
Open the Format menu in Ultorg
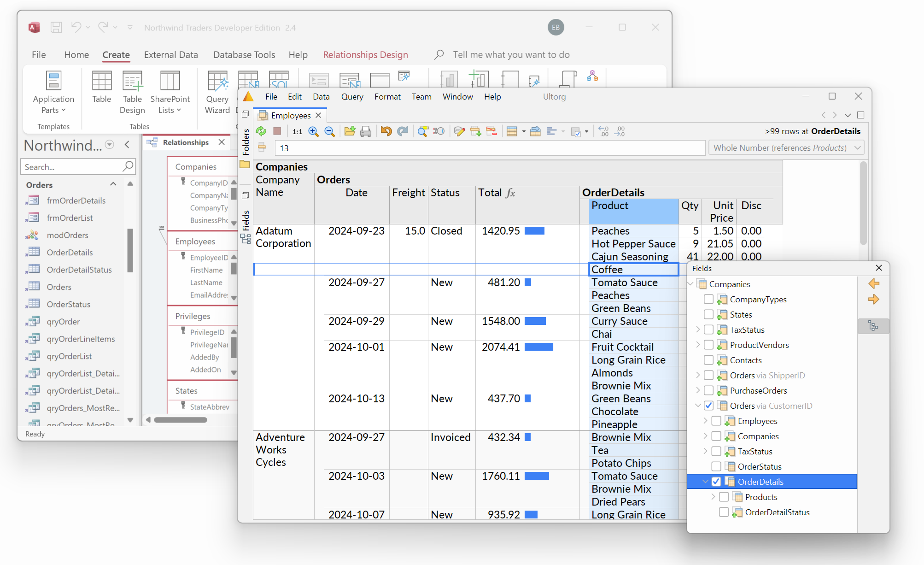(387, 96)
